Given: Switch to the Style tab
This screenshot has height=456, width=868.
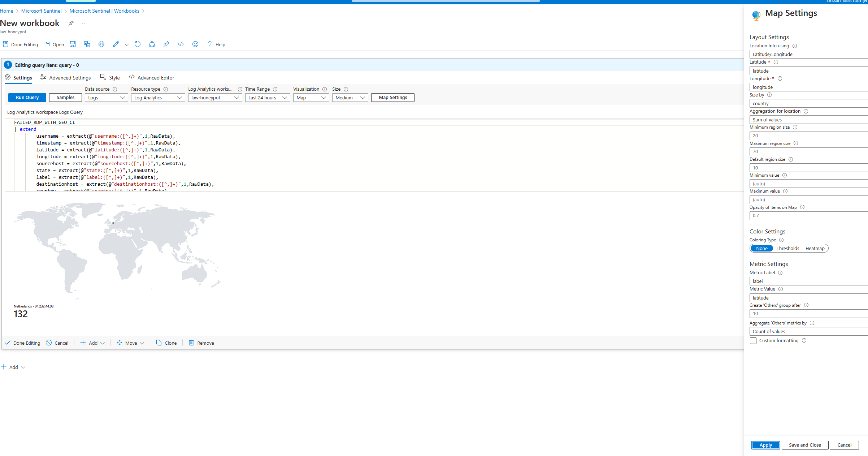Looking at the screenshot, I should click(x=110, y=78).
